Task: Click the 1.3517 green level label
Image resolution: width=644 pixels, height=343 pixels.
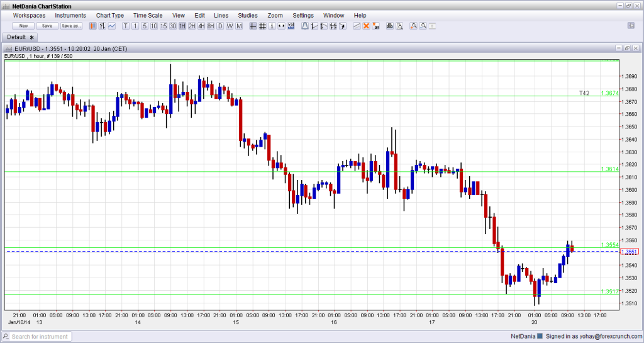Action: tap(609, 291)
